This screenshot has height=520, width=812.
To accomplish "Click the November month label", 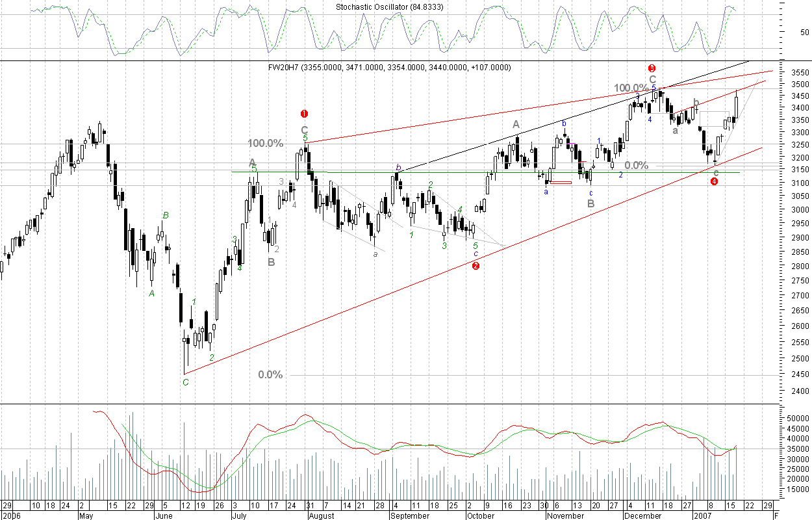I will [x=565, y=516].
